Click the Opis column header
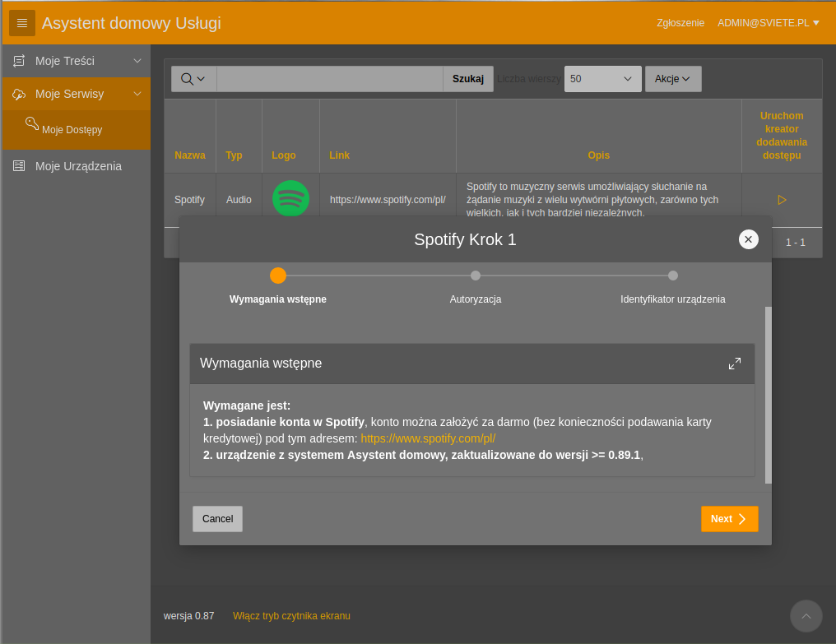836x644 pixels. [598, 155]
